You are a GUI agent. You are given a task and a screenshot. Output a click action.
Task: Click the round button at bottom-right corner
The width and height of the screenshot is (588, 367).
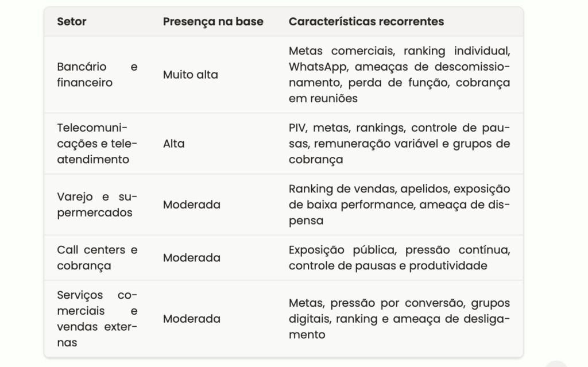click(556, 364)
